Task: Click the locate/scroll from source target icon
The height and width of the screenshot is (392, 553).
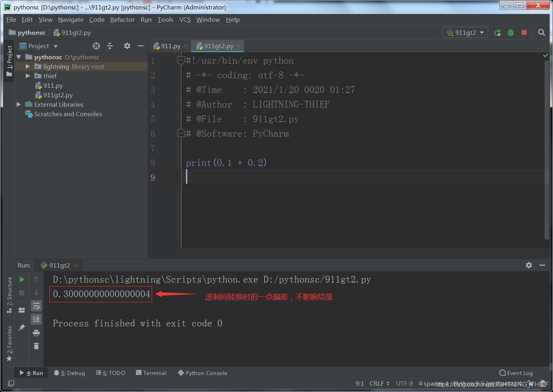Action: point(96,46)
